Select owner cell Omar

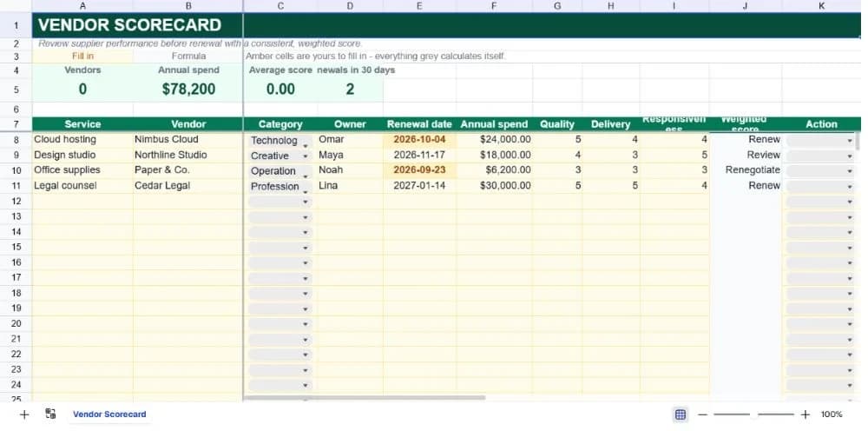(350, 140)
